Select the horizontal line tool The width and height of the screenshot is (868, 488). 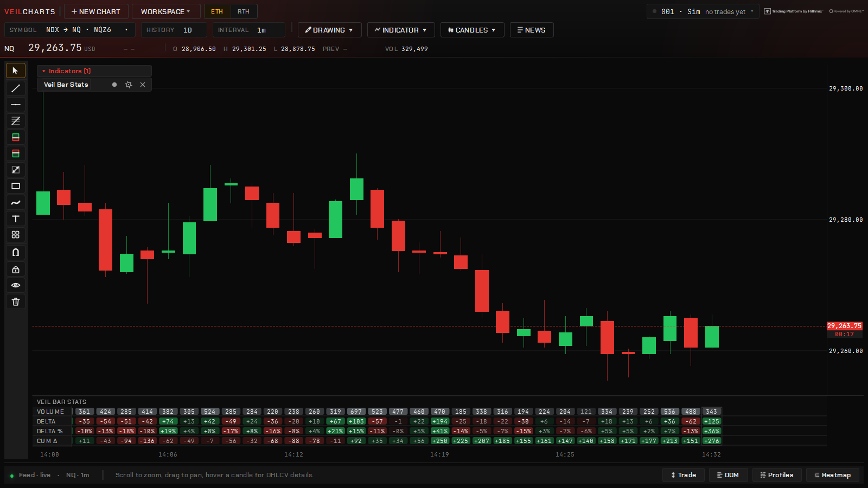pos(15,105)
